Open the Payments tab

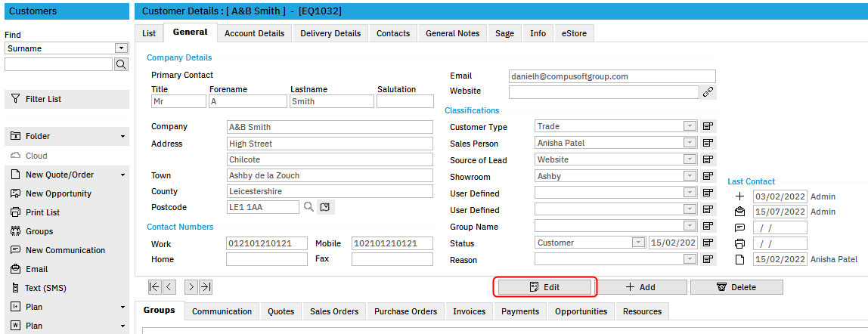tap(520, 311)
